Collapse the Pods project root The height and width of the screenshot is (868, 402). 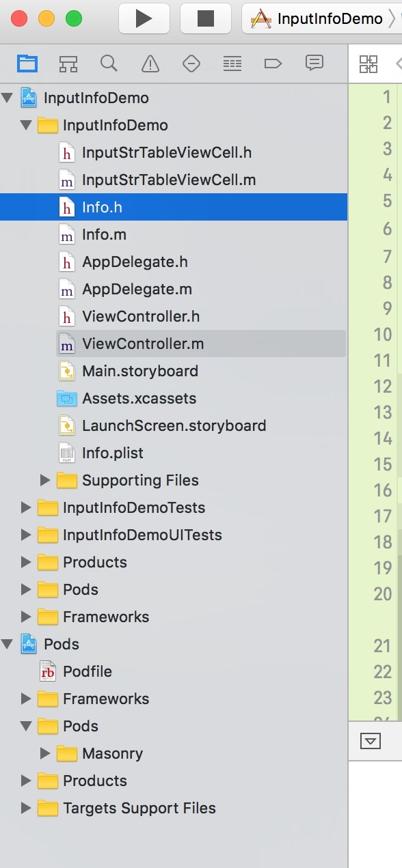pos(8,644)
